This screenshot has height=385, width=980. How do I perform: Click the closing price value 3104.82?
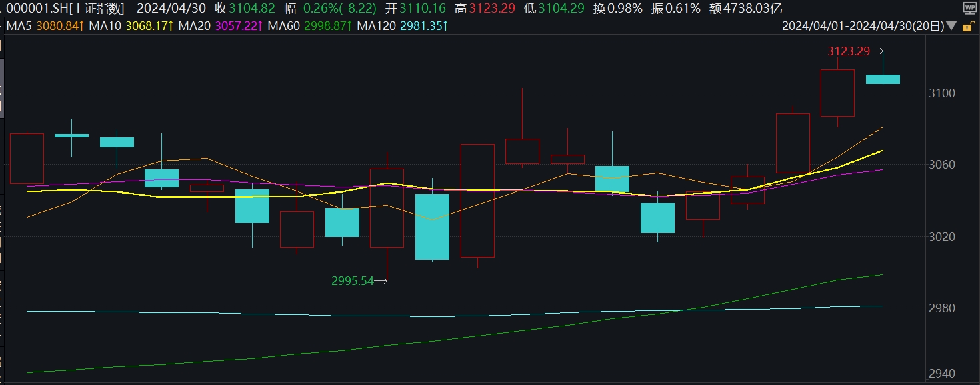coord(251,9)
